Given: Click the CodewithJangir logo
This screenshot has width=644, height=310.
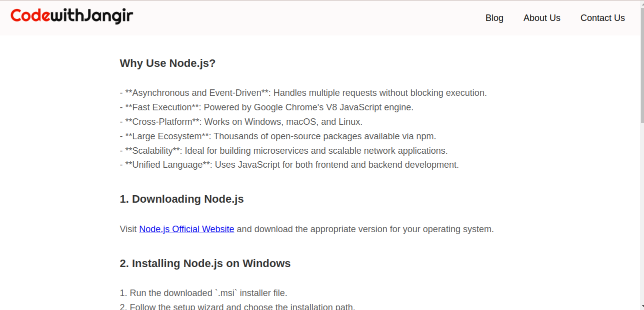Looking at the screenshot, I should click(72, 16).
